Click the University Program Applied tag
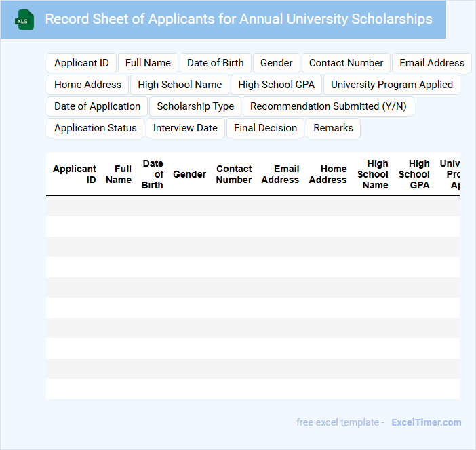This screenshot has width=476, height=450. 391,85
